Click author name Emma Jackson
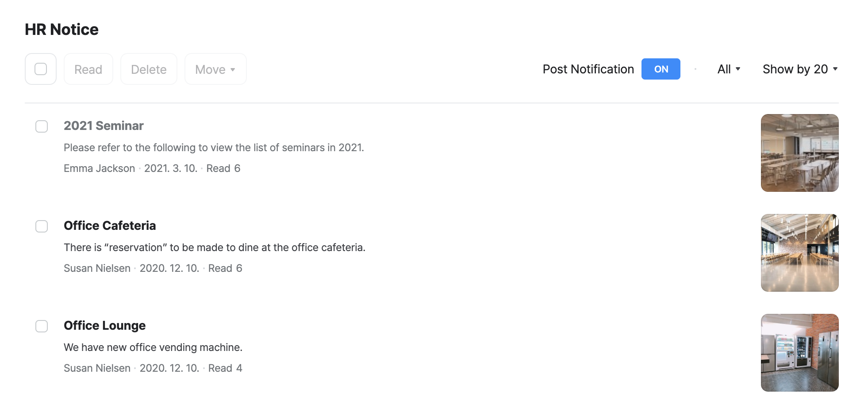The height and width of the screenshot is (404, 868). click(x=99, y=168)
